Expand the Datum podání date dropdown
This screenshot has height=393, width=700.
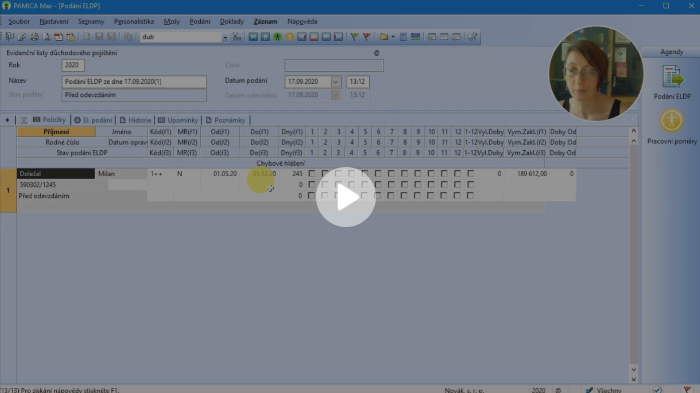[x=335, y=82]
